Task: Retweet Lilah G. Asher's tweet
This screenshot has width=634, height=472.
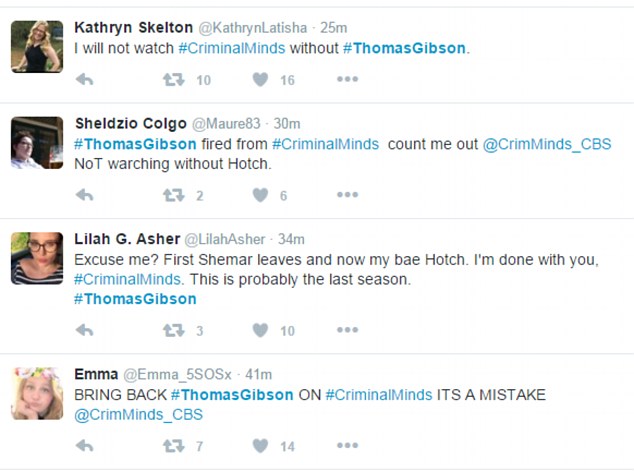Action: [174, 330]
